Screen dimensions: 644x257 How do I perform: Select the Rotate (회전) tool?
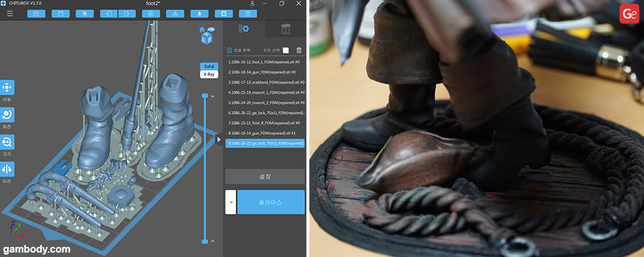[7, 115]
